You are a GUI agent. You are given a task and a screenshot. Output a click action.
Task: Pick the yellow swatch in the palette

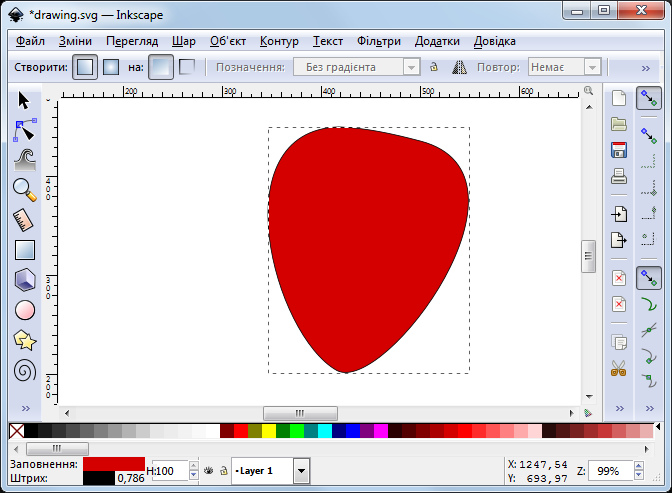pos(269,431)
